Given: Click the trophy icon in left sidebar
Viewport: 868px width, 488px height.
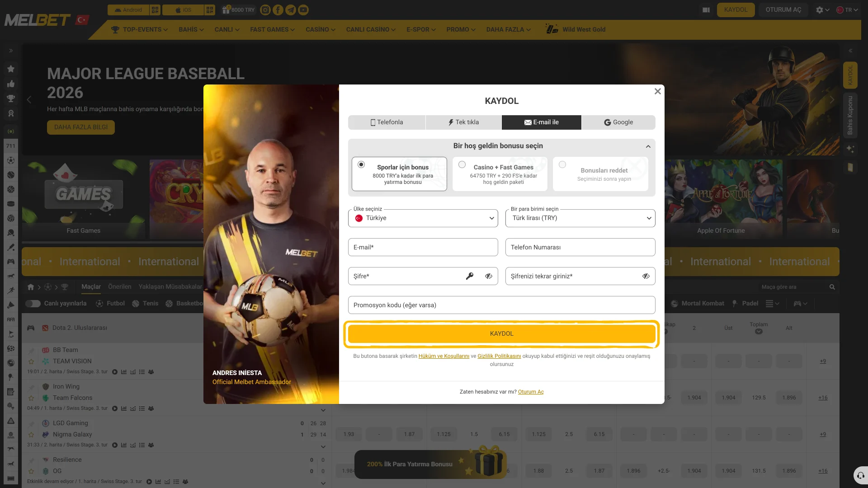Looking at the screenshot, I should [11, 99].
